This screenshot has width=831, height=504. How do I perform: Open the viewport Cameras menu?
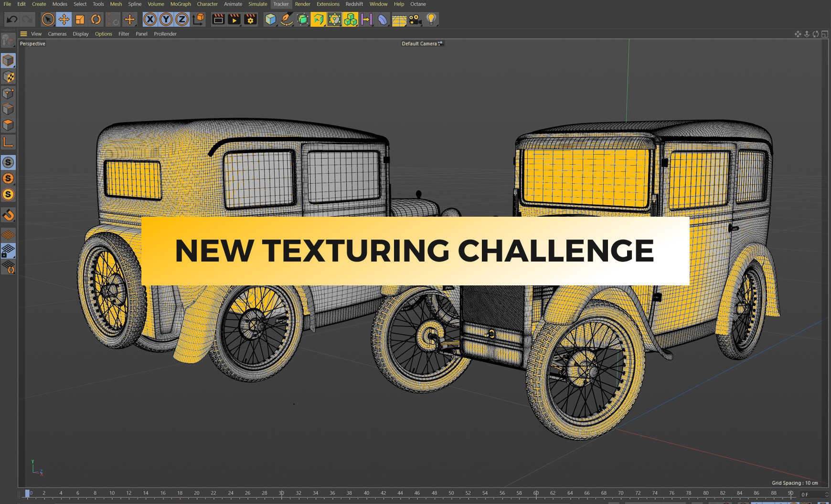tap(57, 34)
